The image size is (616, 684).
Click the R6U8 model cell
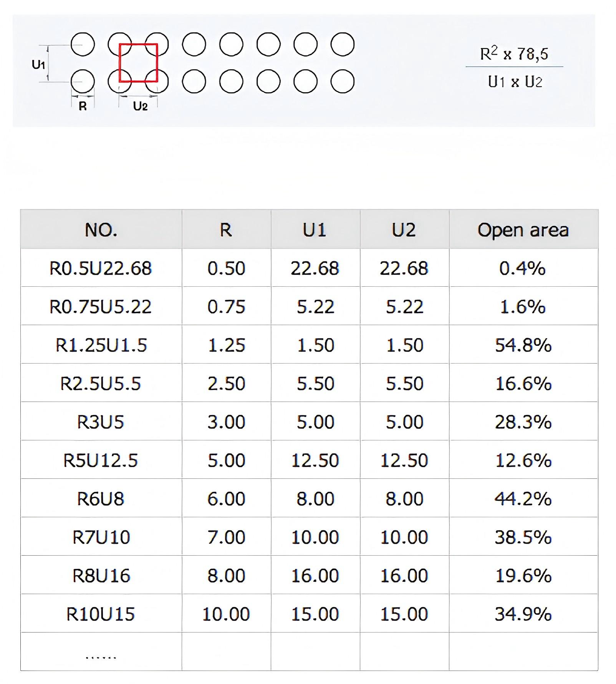101,499
